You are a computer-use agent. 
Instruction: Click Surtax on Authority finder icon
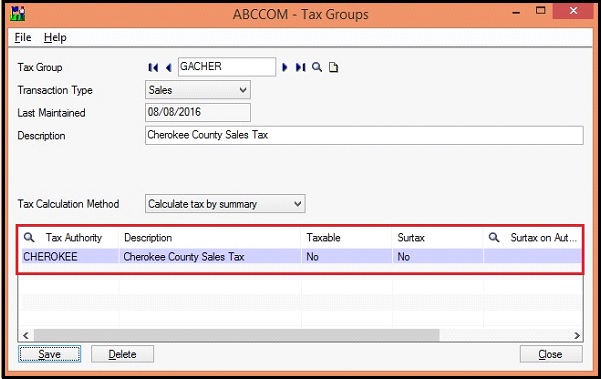[494, 238]
